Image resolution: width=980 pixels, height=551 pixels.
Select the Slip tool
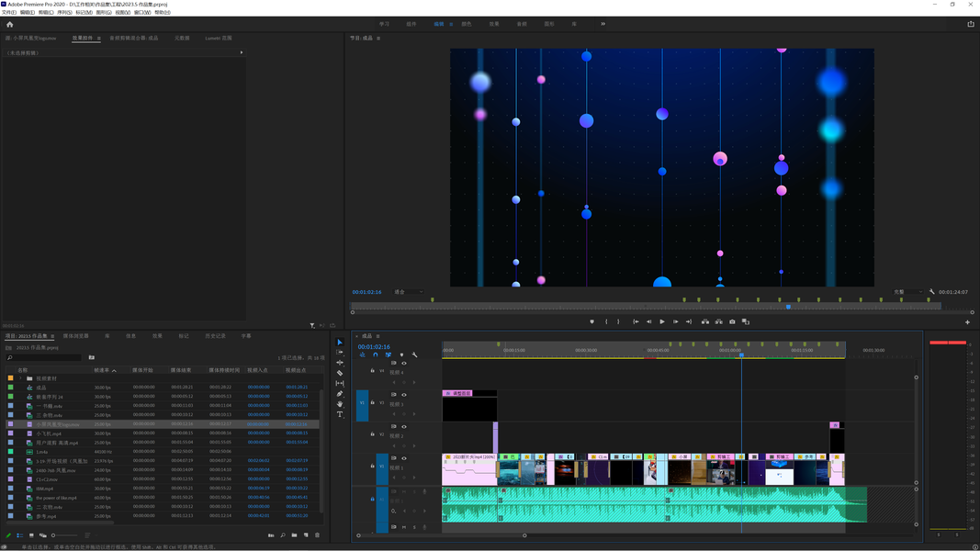point(340,384)
